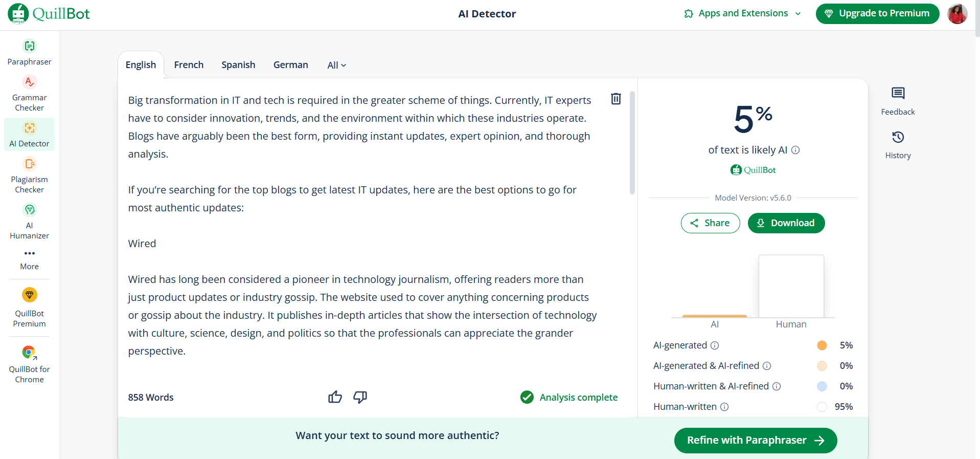The width and height of the screenshot is (980, 459).
Task: Open Apps and Extensions dropdown
Action: 742,13
